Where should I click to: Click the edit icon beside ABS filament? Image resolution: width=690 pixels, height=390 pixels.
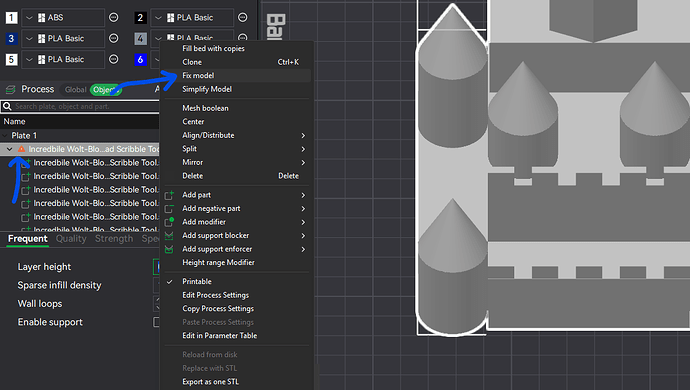[x=114, y=18]
